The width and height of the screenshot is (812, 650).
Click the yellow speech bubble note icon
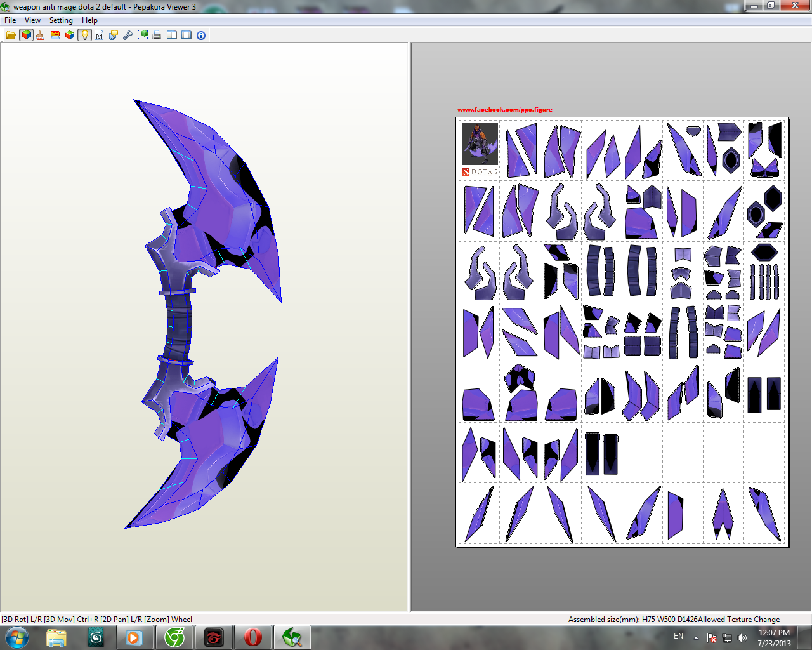(114, 36)
